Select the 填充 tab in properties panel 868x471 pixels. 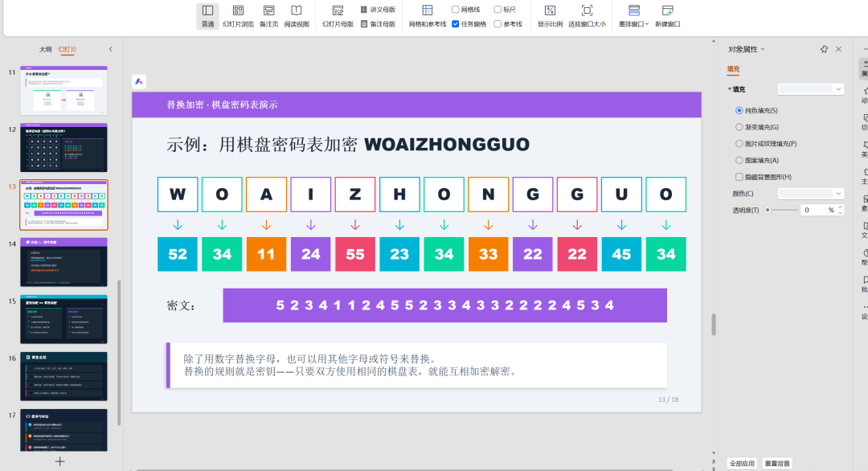coord(734,69)
